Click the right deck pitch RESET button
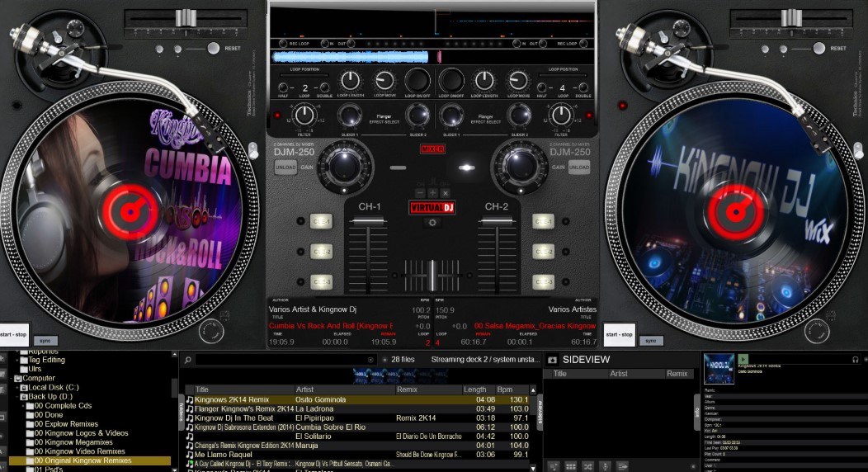868x472 pixels. tap(818, 48)
